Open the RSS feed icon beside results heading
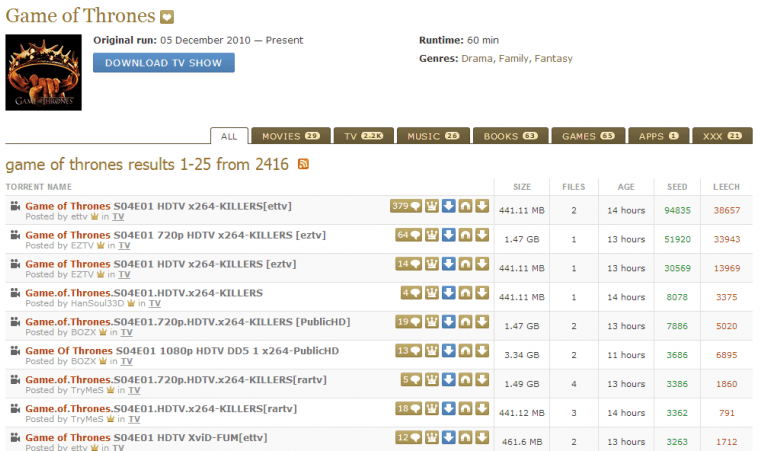 tap(303, 164)
